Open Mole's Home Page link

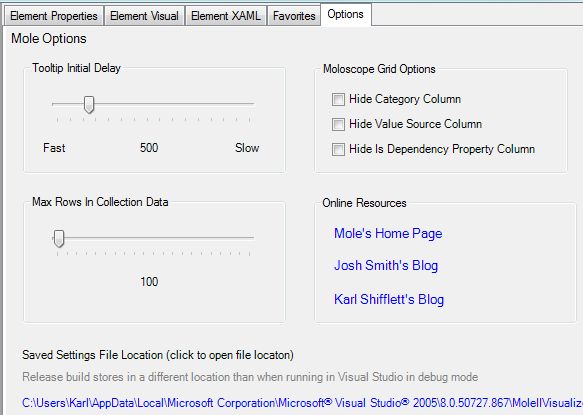click(x=388, y=234)
